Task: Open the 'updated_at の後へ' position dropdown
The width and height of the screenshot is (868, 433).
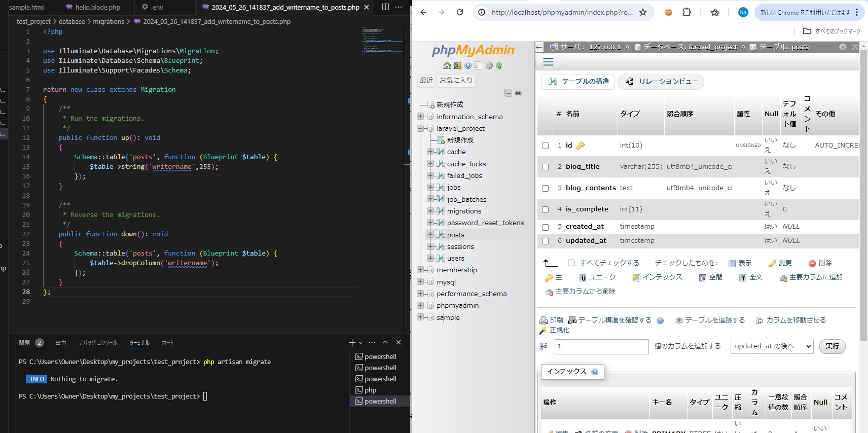Action: point(772,346)
